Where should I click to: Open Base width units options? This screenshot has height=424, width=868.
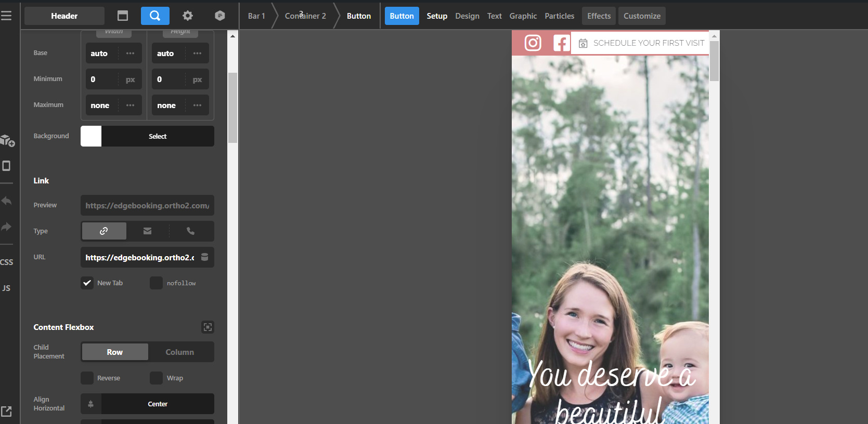pos(130,54)
